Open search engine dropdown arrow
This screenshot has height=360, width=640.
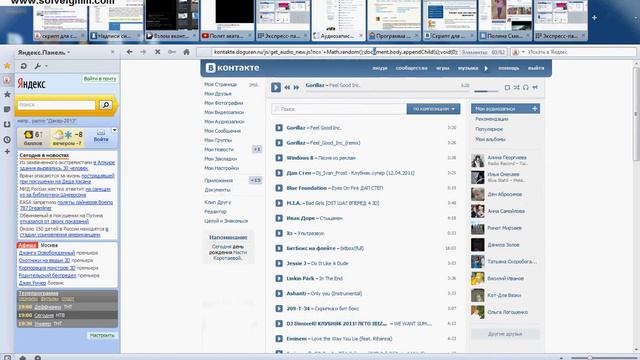pos(523,52)
